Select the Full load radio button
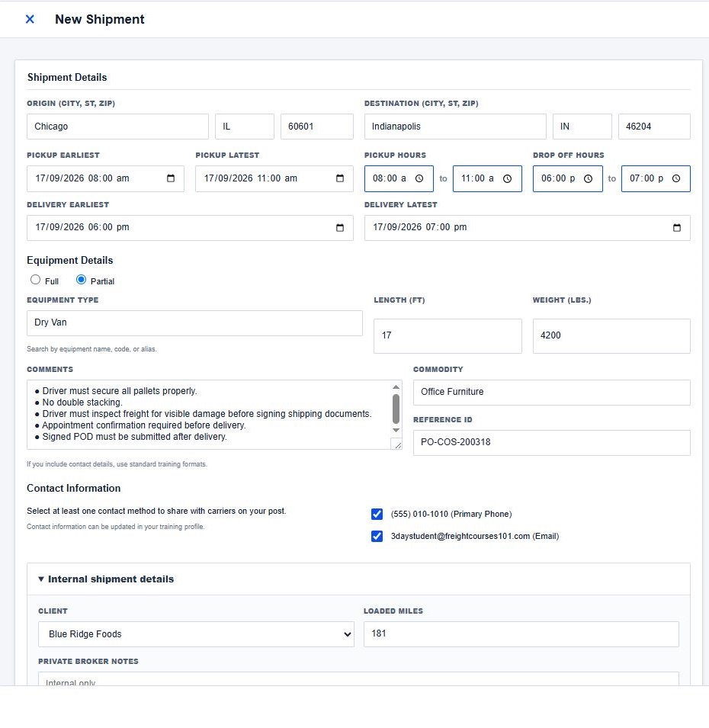 (x=35, y=280)
